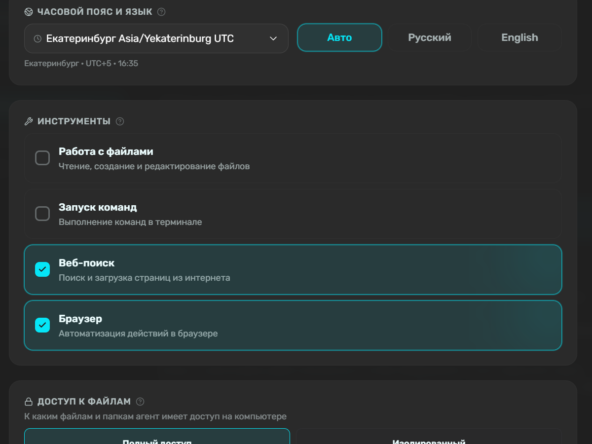The image size is (592, 444).
Task: Click the Запуск команд tool row description
Action: 130,222
